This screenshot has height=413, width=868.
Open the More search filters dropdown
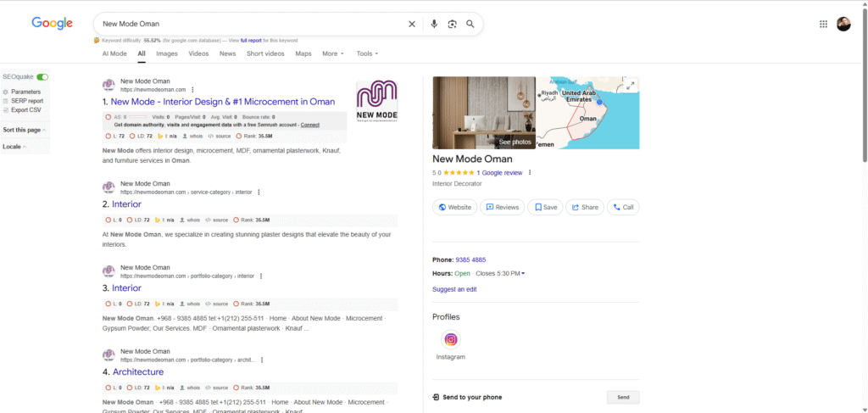pos(332,53)
